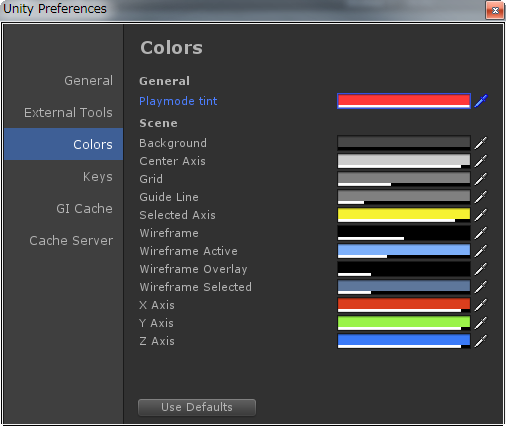Open the Grid color swatch
The image size is (506, 427).
click(404, 179)
